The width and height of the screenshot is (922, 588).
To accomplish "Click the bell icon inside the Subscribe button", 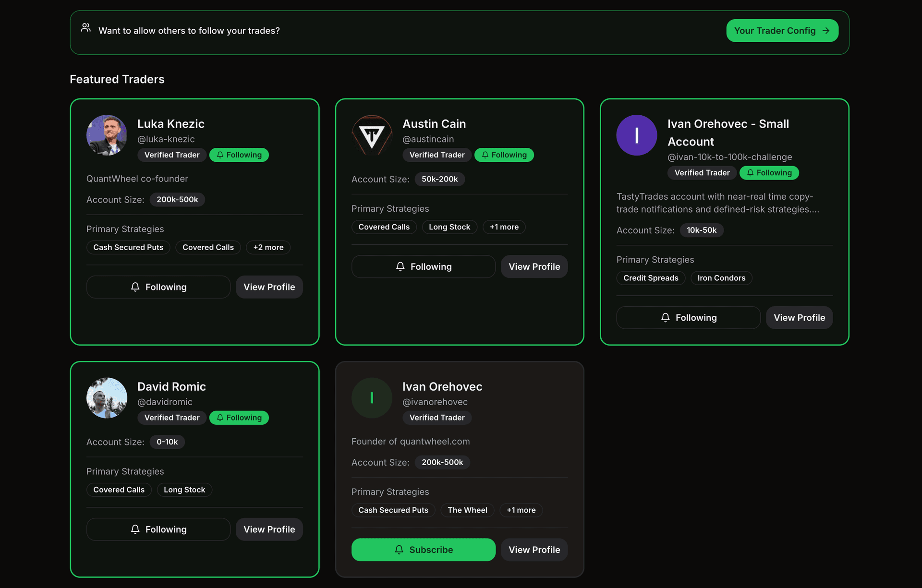I will pyautogui.click(x=400, y=550).
